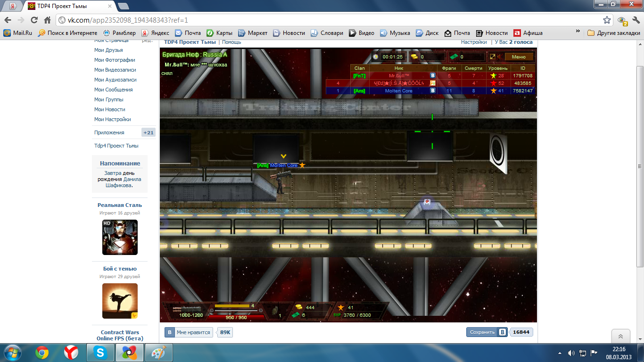644x362 pixels.
Task: Open the Маркет bookmark
Action: coord(253,33)
